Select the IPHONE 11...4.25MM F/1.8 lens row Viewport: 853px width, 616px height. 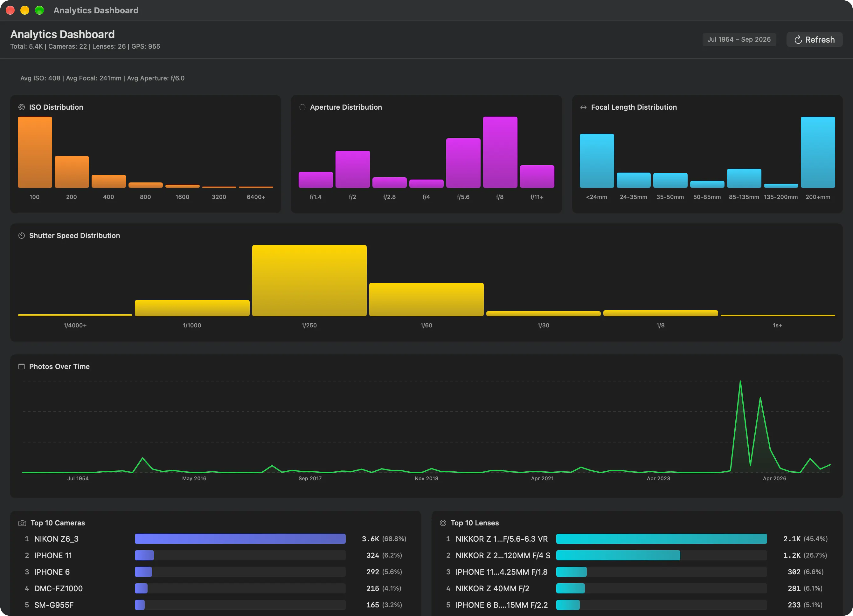point(637,572)
